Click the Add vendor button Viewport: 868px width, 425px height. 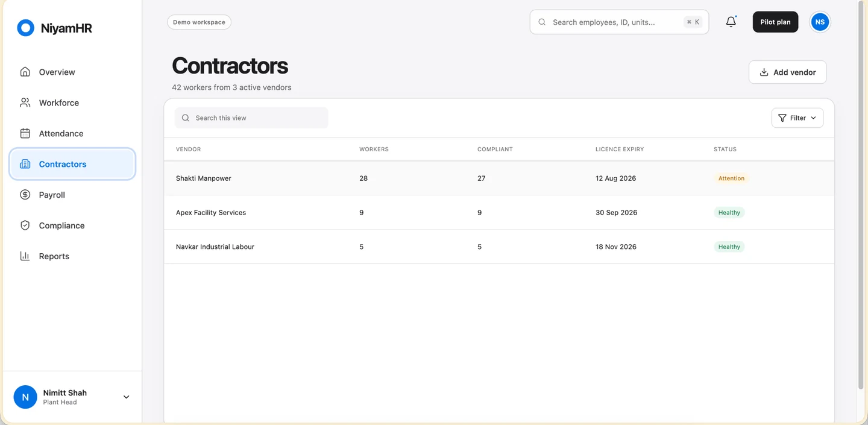tap(787, 72)
